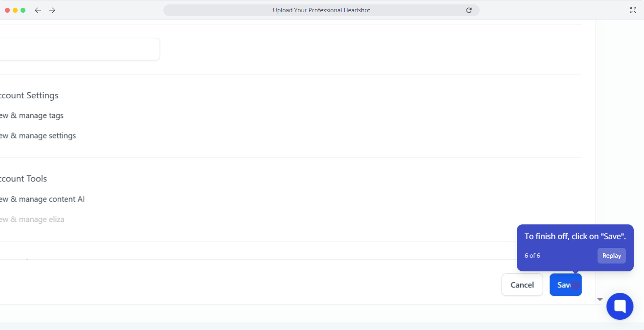Click the red close window button
This screenshot has width=644, height=330.
coord(7,10)
